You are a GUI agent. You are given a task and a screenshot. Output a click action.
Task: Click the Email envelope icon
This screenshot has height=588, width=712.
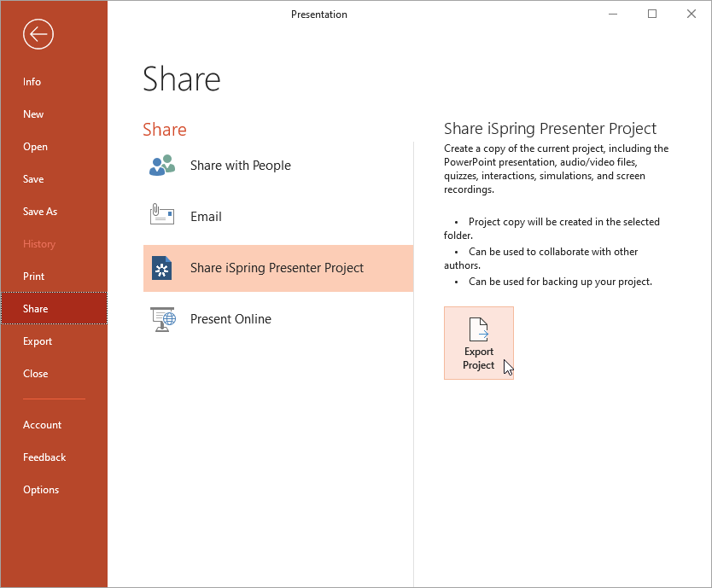[x=162, y=214]
